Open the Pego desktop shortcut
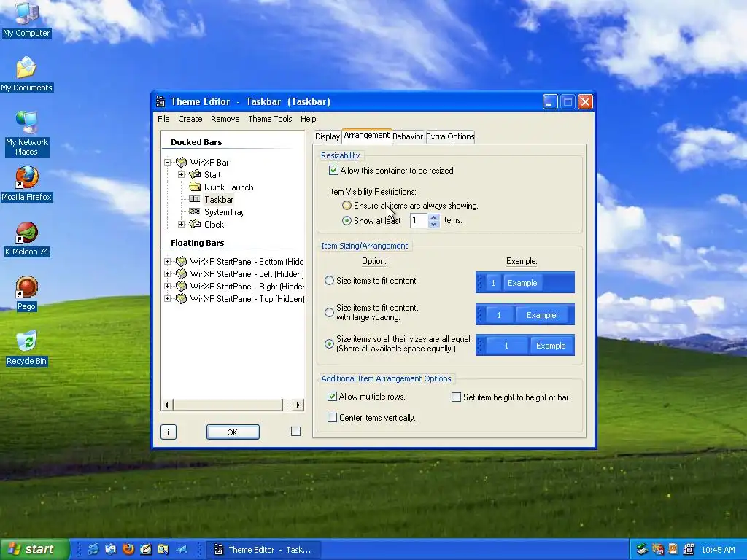The width and height of the screenshot is (747, 560). 26,293
